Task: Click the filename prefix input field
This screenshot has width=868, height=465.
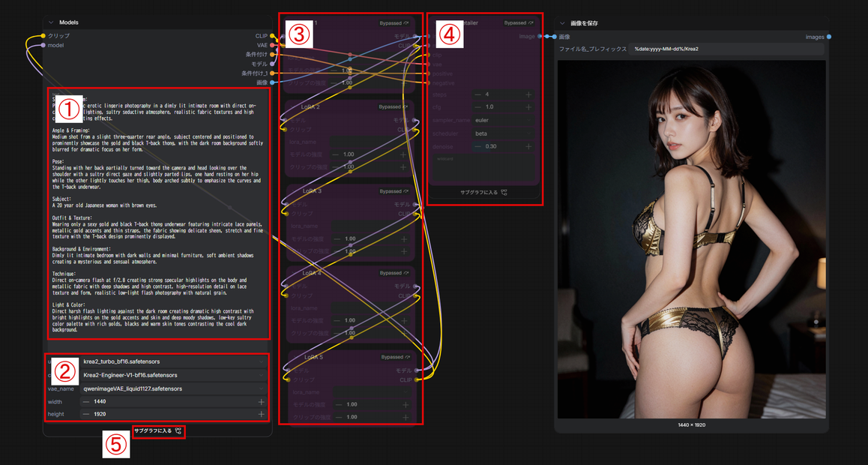Action: tap(726, 49)
